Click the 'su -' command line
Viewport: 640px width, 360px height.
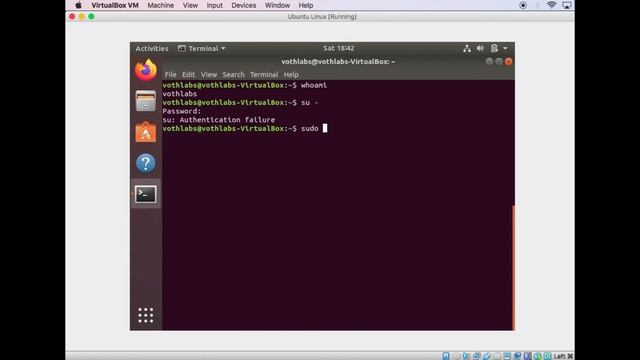[x=240, y=102]
